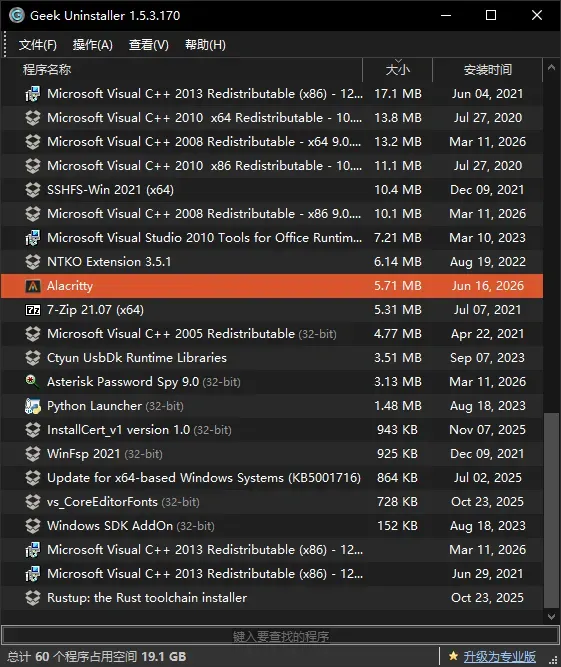Viewport: 561px width, 667px height.
Task: Select Asterisk Password Spy 9.0 name
Action: (x=123, y=382)
